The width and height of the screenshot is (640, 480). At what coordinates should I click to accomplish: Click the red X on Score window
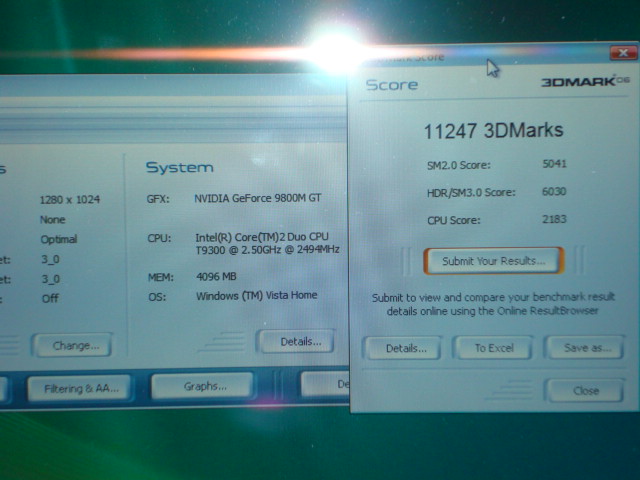point(622,53)
